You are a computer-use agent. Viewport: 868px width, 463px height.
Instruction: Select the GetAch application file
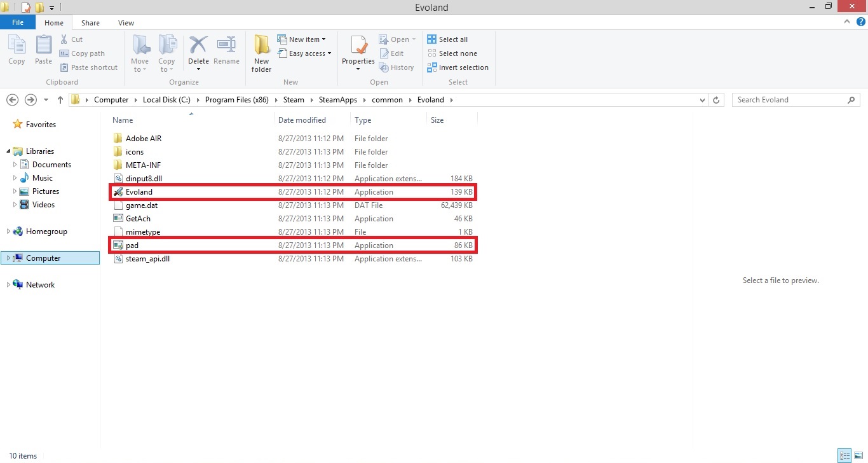[292, 219]
